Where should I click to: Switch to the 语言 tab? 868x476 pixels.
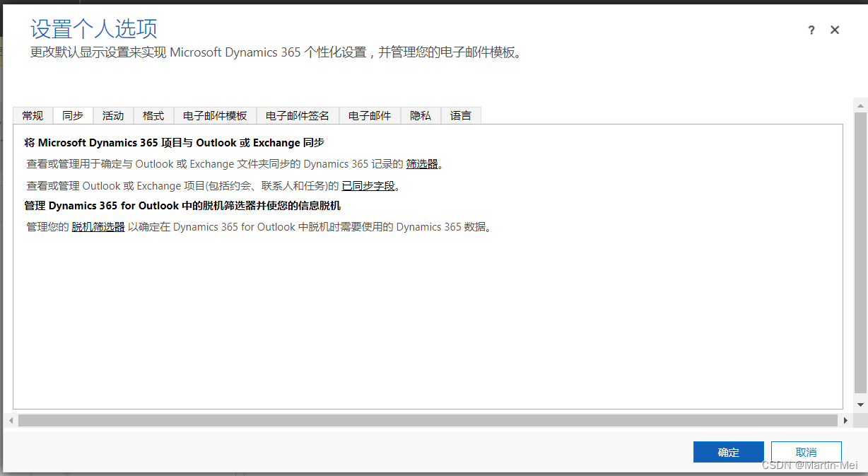click(461, 115)
